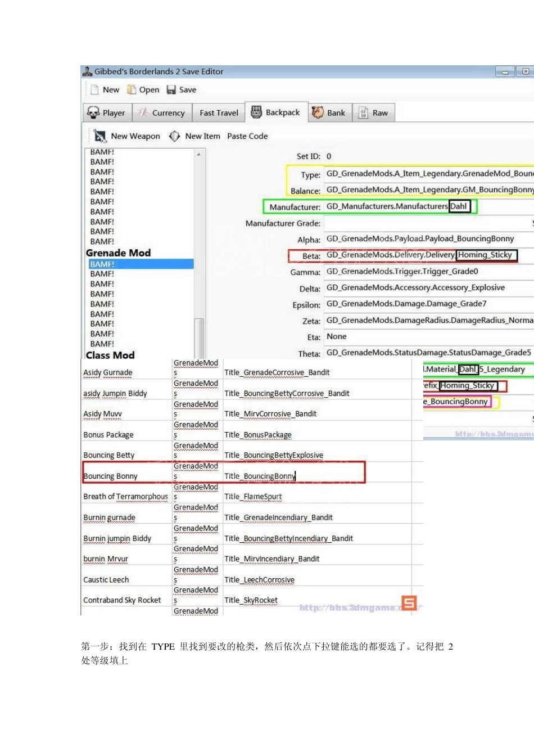Click the Backpack icon

[256, 112]
